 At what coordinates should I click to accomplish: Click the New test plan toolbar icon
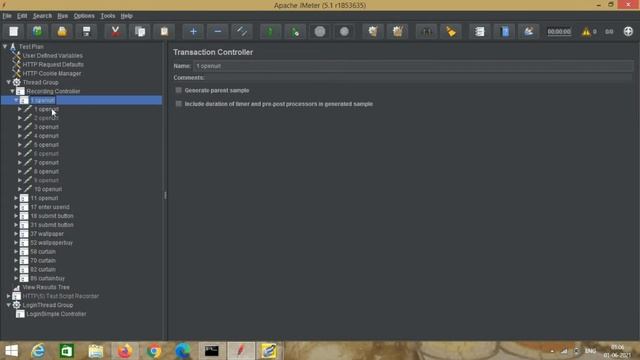point(13,31)
